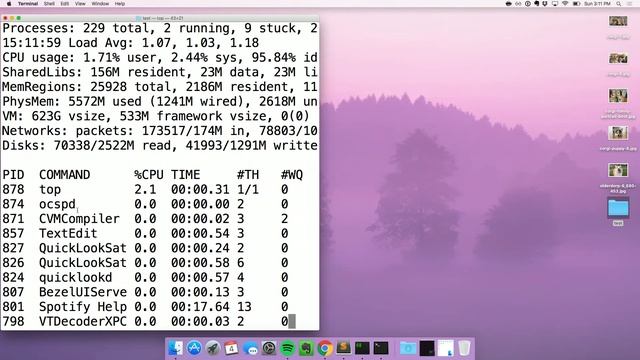640x360 pixels.
Task: Open Spotify from the Dock
Action: [288, 348]
